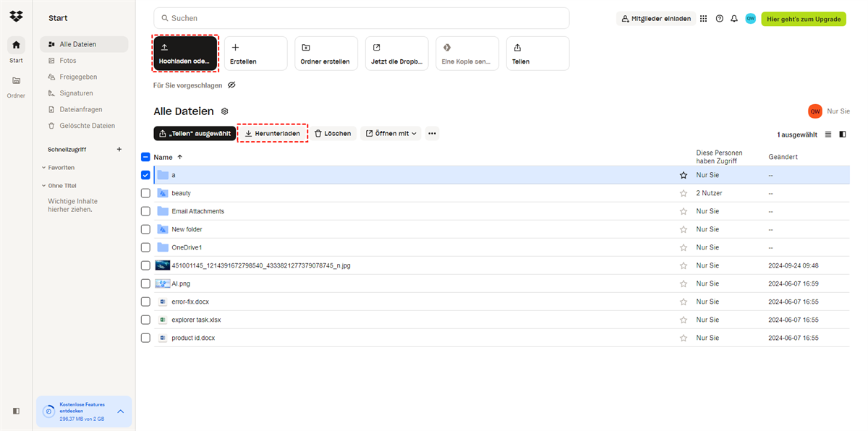Check the error-fix.docx checkbox

pos(145,302)
